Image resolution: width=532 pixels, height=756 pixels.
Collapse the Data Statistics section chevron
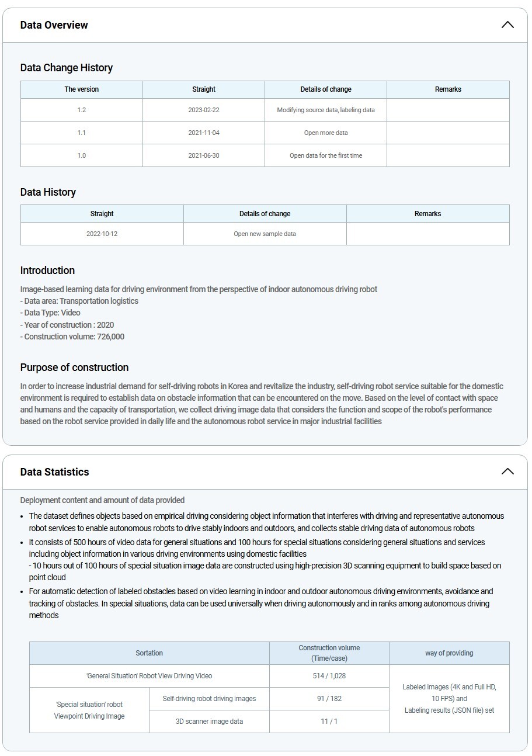[507, 471]
